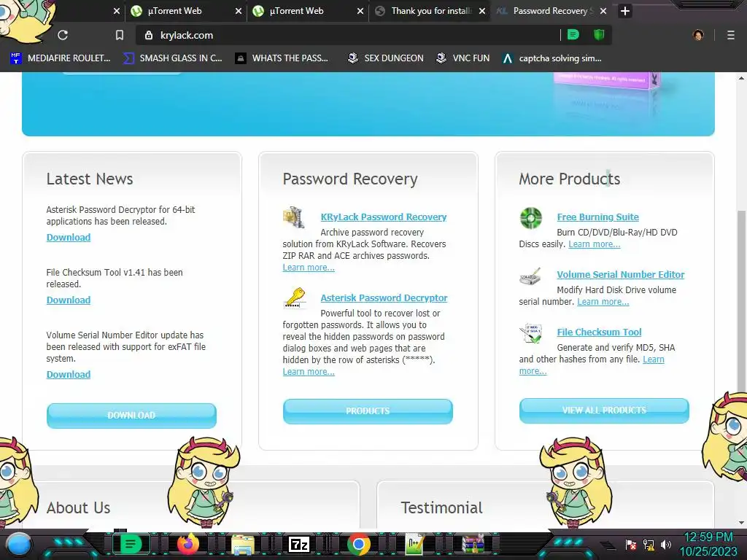Open 7-Zip from the taskbar
Viewport: 747px width, 560px height.
point(299,544)
